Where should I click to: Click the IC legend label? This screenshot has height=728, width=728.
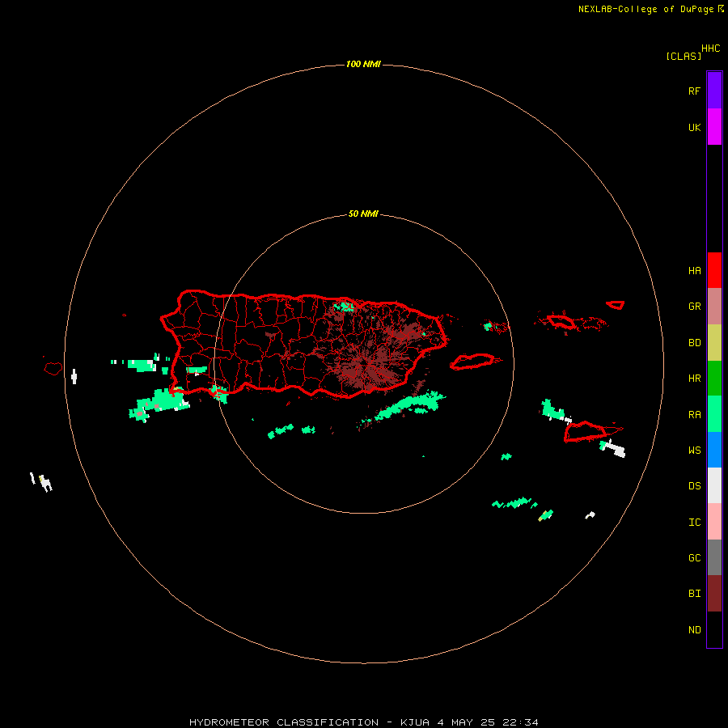point(694,522)
